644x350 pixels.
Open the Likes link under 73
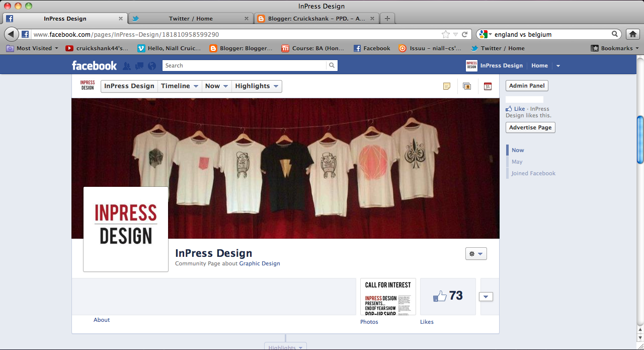427,322
